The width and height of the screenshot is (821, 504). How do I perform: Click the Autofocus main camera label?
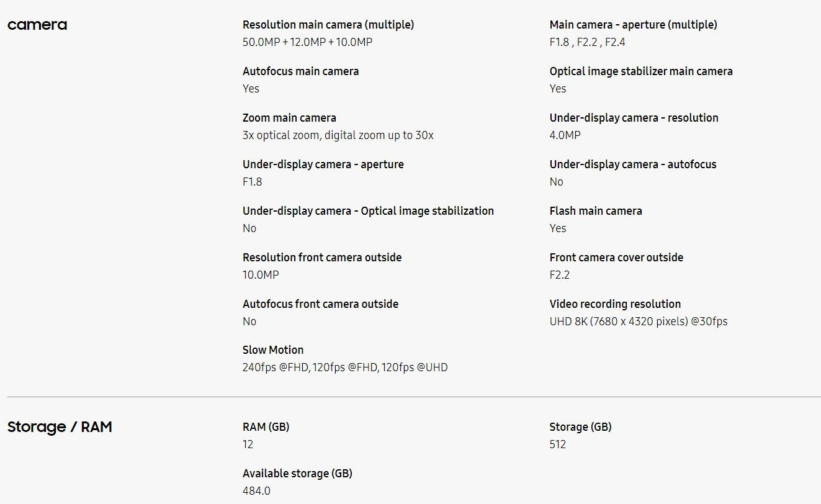(300, 71)
